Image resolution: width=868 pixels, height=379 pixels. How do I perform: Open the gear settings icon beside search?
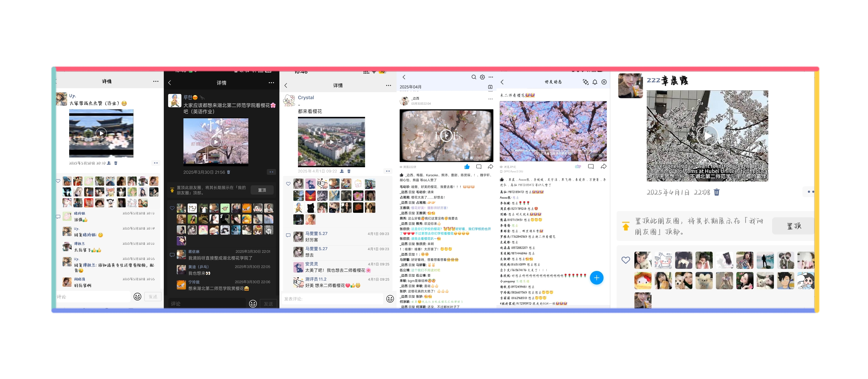482,77
